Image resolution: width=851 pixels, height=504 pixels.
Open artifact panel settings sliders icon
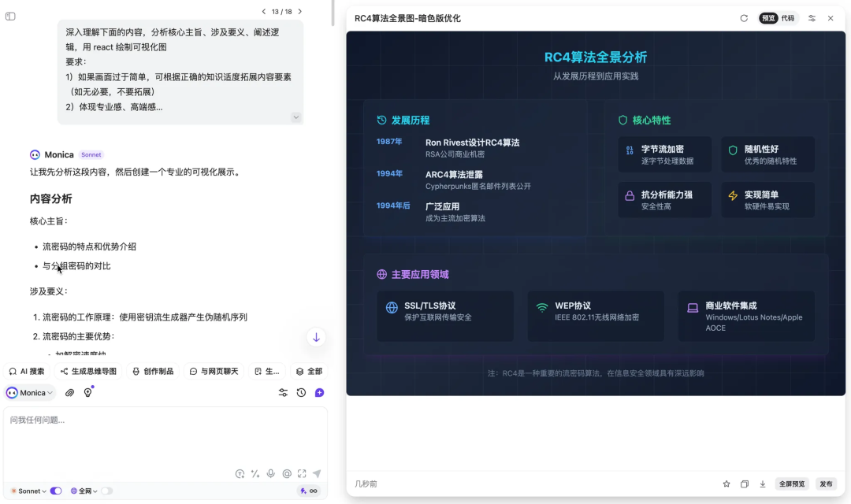812,18
